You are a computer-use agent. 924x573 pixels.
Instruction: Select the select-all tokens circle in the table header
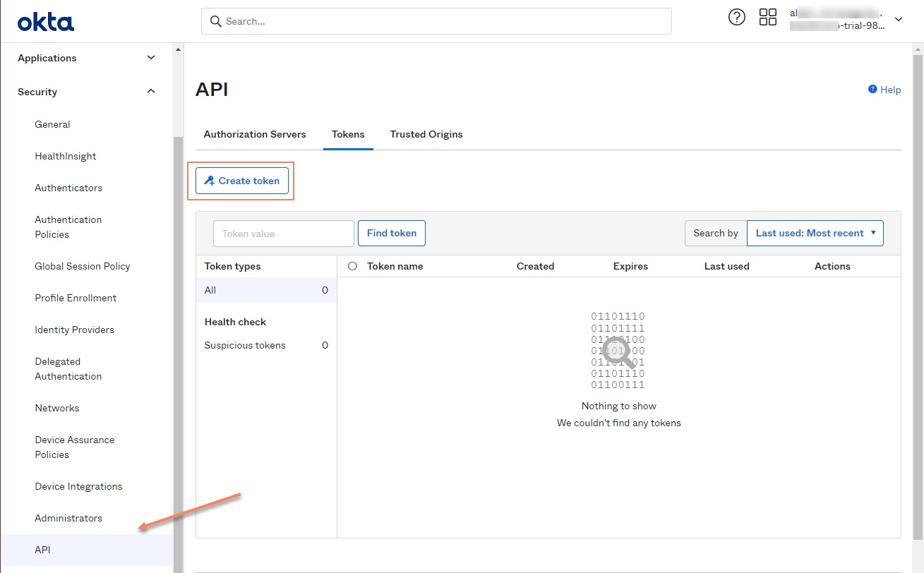[x=352, y=266]
